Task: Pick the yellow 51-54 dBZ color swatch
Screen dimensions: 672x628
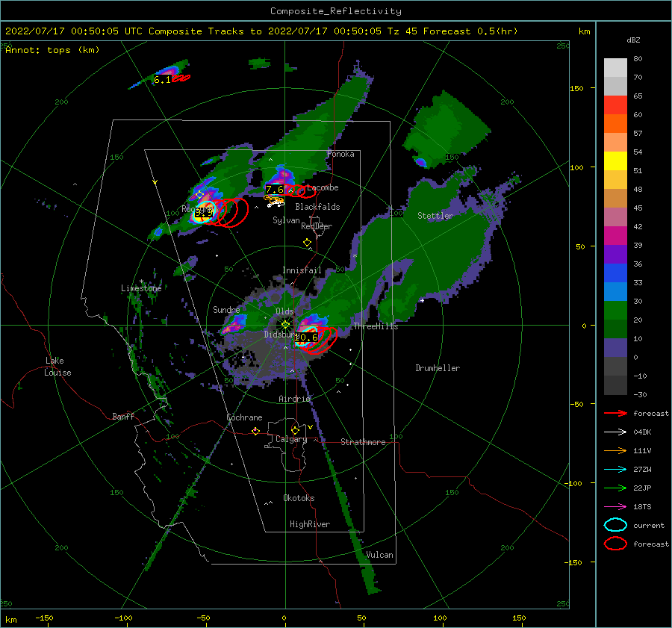Action: click(615, 161)
